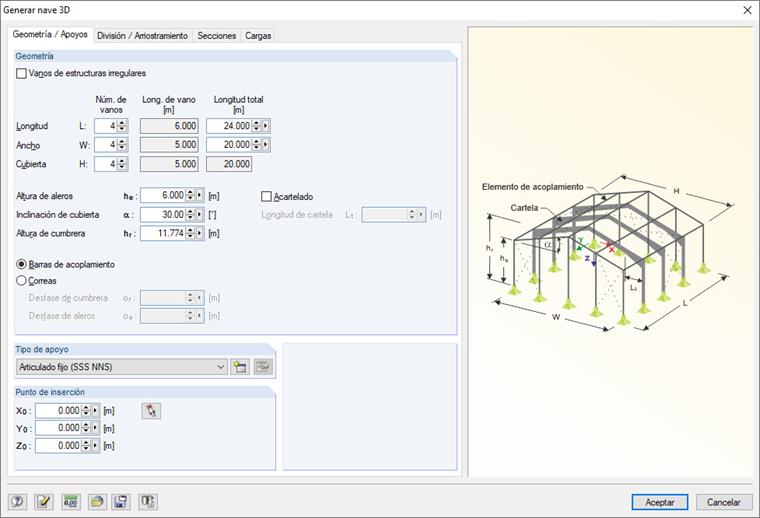The image size is (760, 518).
Task: Tick the Acartelado checkbox
Action: 266,197
